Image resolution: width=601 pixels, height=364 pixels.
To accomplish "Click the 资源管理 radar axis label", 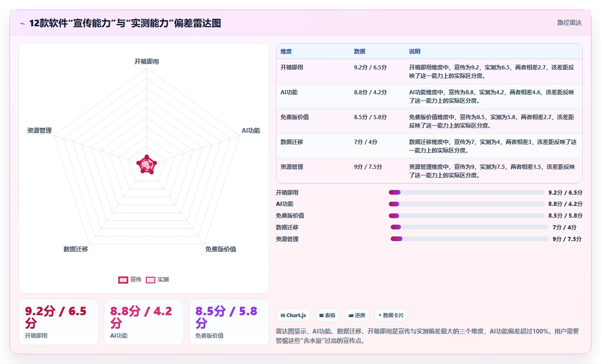I will [x=39, y=130].
